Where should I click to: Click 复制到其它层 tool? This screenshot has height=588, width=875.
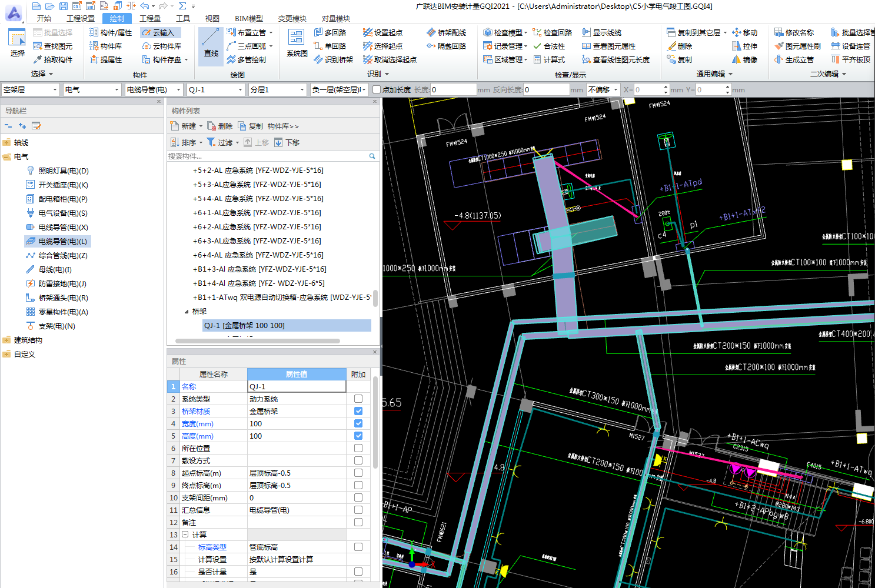(697, 32)
